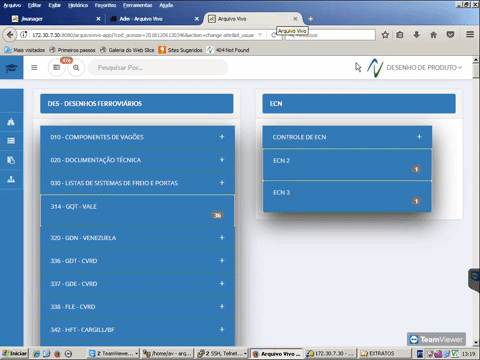The width and height of the screenshot is (480, 360).
Task: Close the Jmanager tab
Action: (98, 19)
